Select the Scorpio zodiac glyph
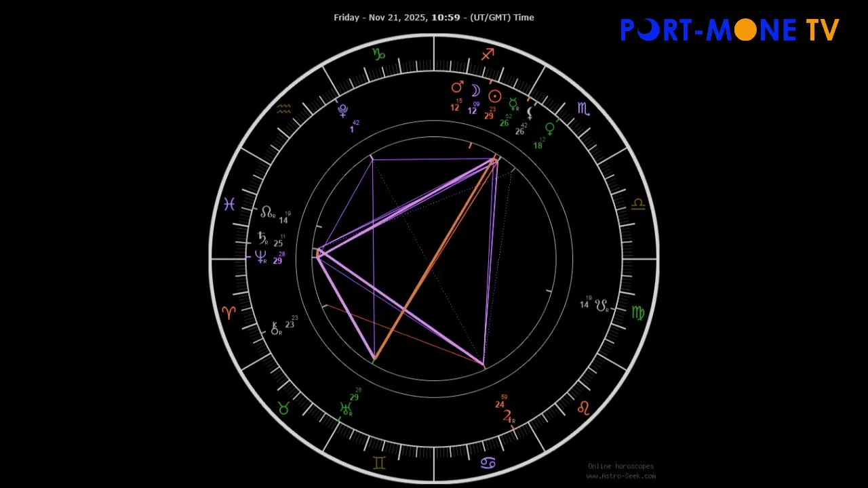 (x=583, y=108)
